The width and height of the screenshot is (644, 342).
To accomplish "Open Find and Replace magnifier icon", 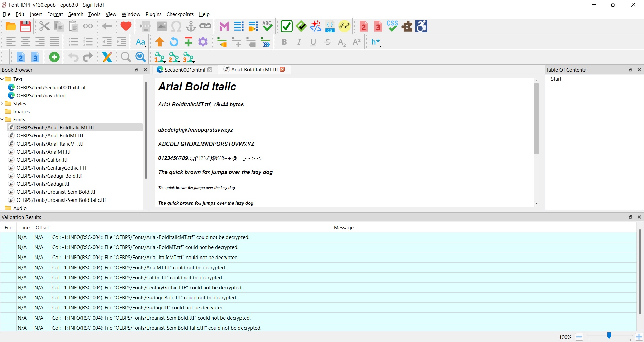I will click(126, 57).
